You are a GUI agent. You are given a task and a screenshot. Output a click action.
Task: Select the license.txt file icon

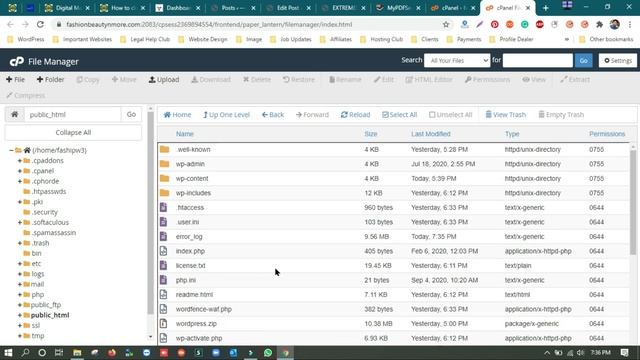(x=164, y=266)
